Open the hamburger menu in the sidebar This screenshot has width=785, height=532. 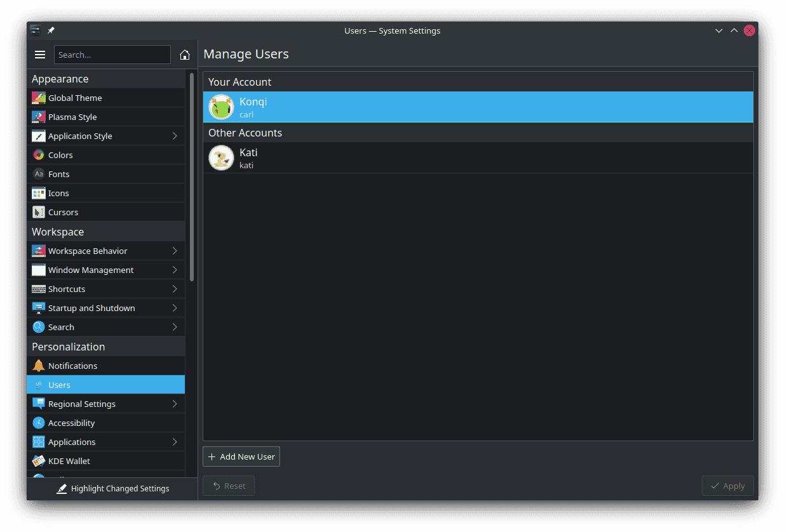(x=40, y=55)
